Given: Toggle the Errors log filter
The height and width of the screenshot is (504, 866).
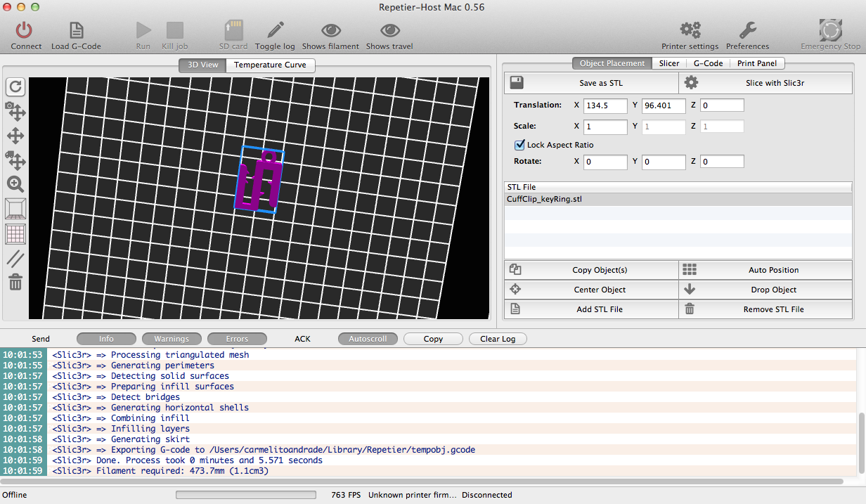Looking at the screenshot, I should coord(237,339).
